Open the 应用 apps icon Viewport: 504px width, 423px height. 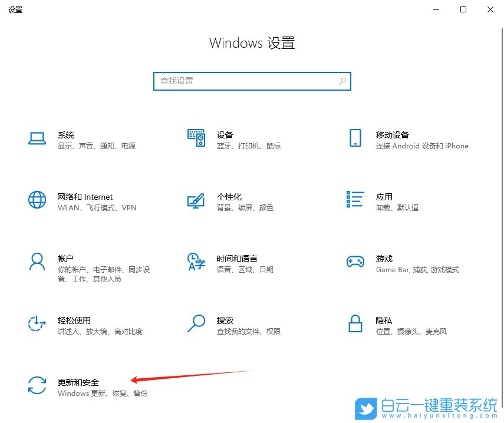click(x=355, y=200)
